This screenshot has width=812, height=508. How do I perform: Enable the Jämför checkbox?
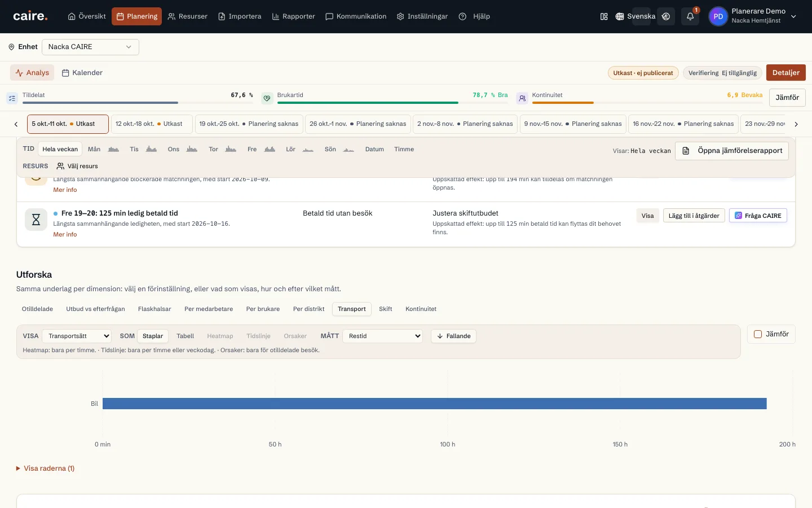tap(758, 334)
